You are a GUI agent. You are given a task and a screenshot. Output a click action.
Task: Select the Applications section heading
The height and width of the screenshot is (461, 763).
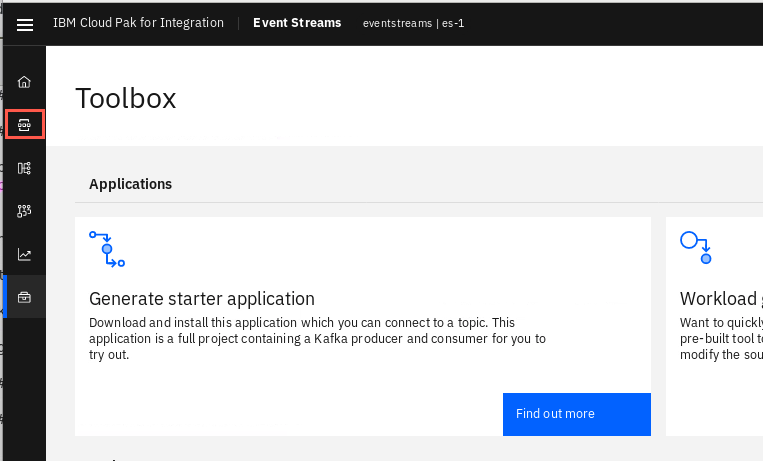pos(130,184)
